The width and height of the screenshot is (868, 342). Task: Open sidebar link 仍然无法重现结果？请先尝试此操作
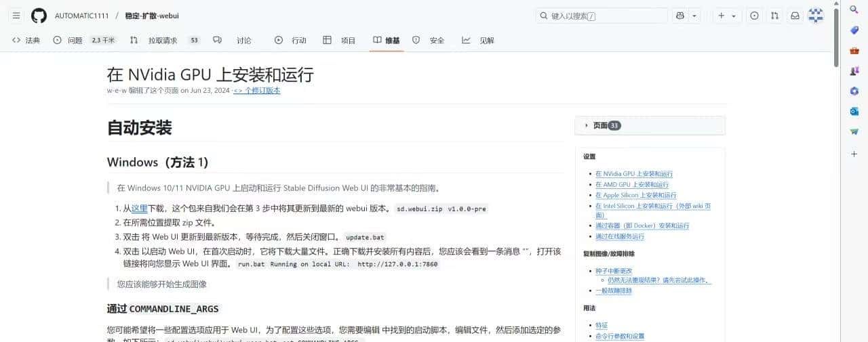coord(659,280)
